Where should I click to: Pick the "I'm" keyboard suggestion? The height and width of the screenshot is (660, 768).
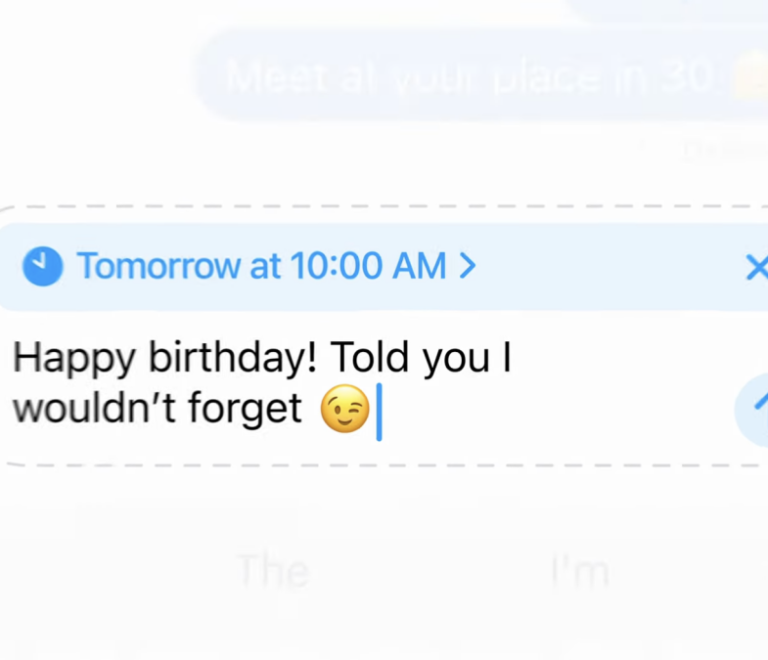coord(579,572)
